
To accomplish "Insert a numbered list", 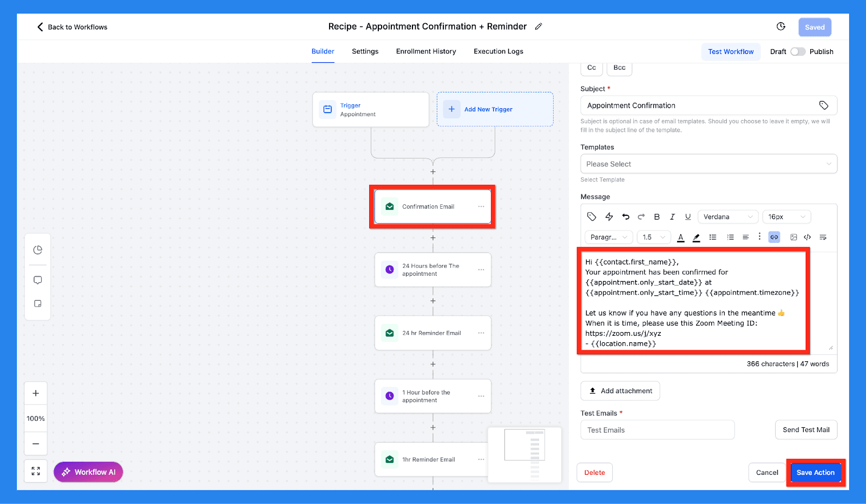I will [730, 237].
